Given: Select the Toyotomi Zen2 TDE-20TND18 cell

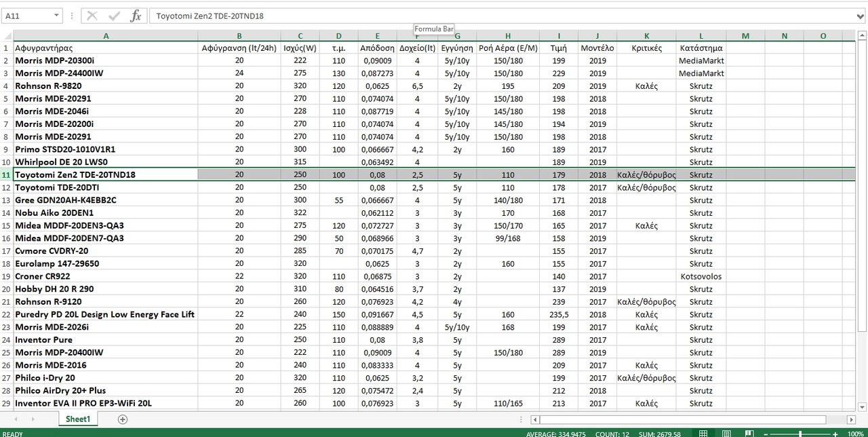Looking at the screenshot, I should click(106, 175).
